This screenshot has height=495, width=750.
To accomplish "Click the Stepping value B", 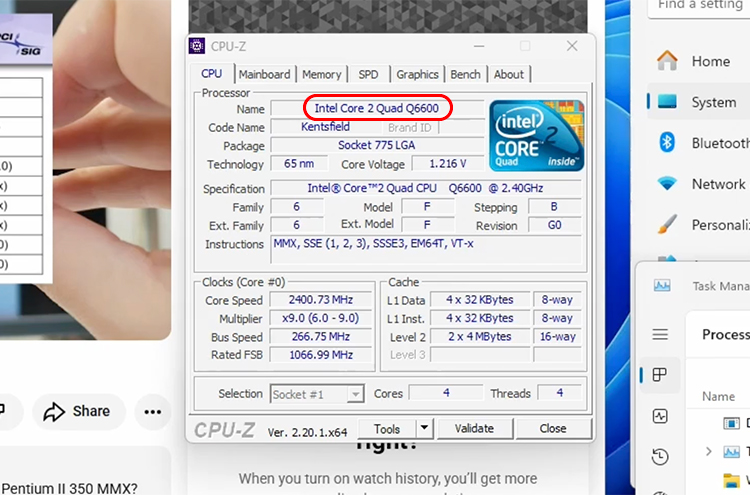I will coord(554,207).
